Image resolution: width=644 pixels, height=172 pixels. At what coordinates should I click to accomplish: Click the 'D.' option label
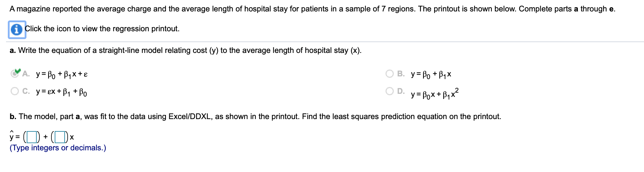[401, 91]
